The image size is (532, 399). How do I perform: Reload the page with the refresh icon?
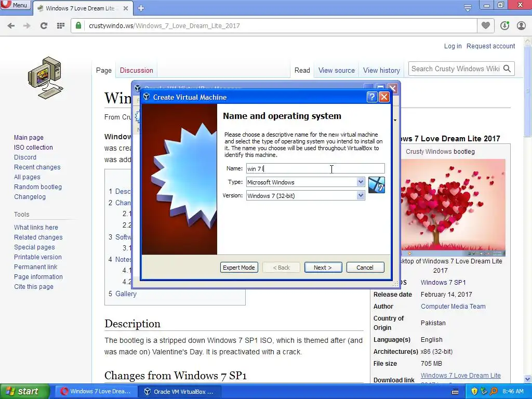coord(44,26)
